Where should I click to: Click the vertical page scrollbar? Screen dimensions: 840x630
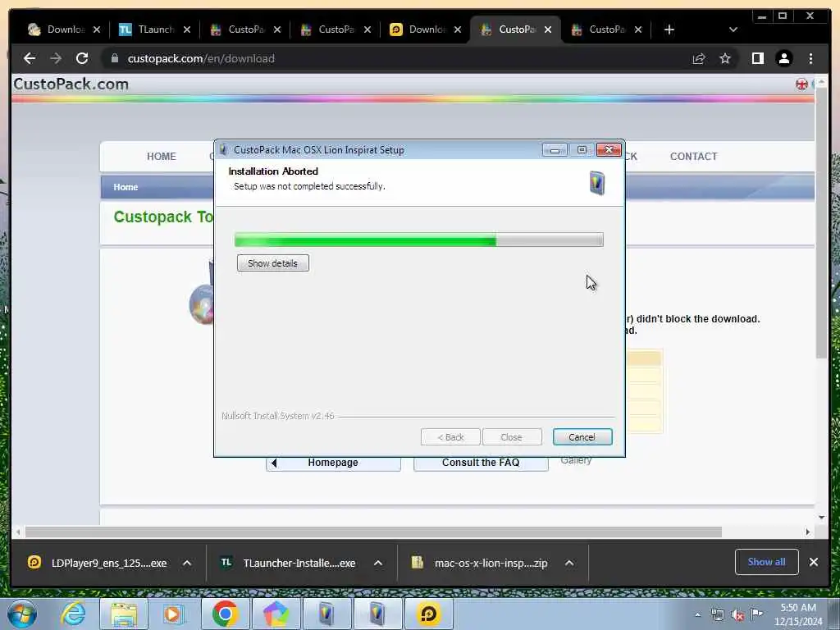(x=821, y=225)
